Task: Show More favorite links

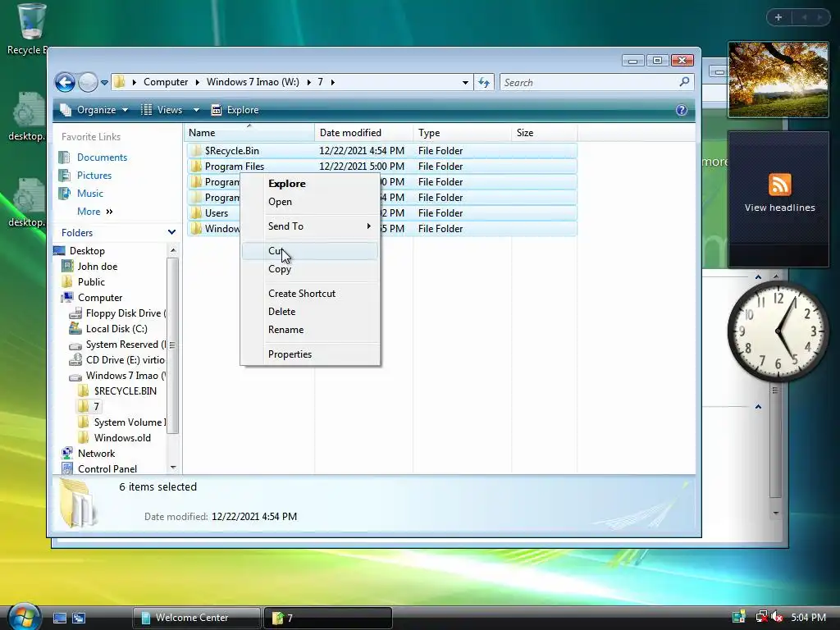Action: pos(95,212)
